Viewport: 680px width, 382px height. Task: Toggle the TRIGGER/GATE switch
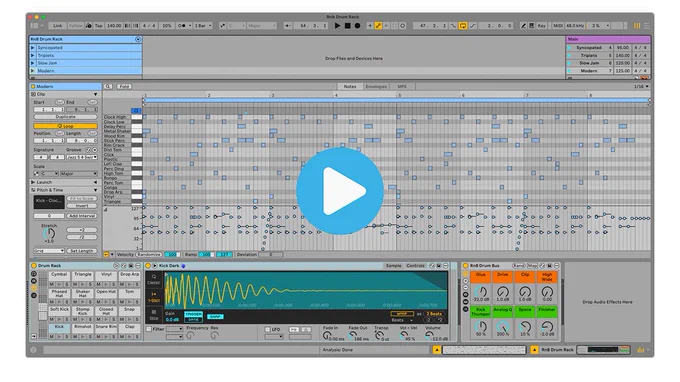pos(193,317)
